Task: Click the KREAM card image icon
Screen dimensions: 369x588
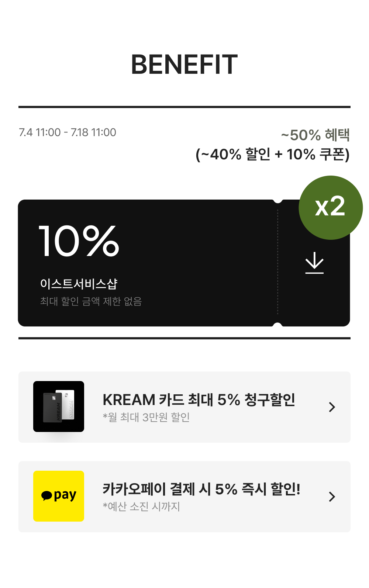Action: [59, 406]
